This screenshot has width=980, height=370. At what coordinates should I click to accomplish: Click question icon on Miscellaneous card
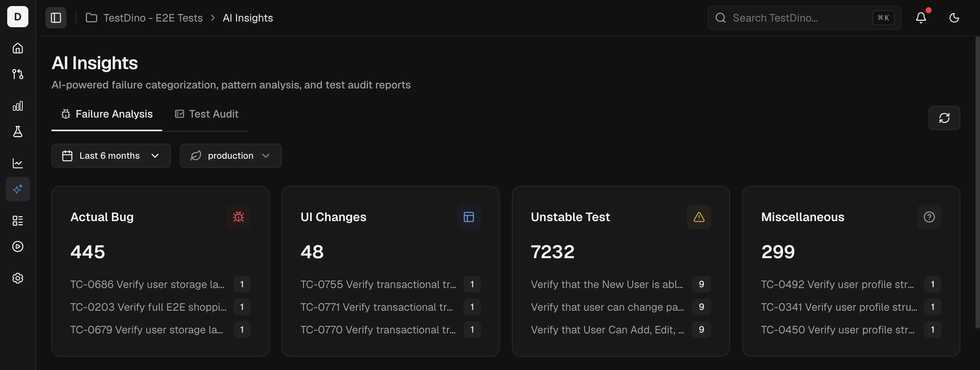tap(929, 217)
